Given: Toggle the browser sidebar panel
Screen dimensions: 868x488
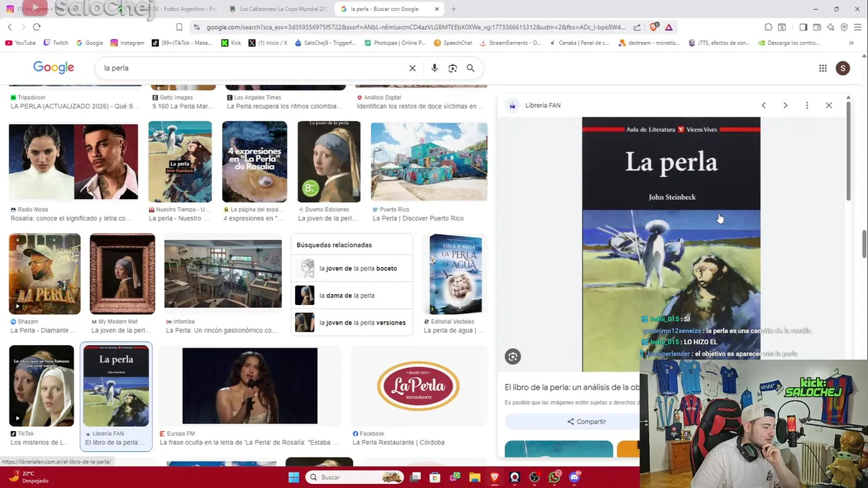Looking at the screenshot, I should click(803, 27).
